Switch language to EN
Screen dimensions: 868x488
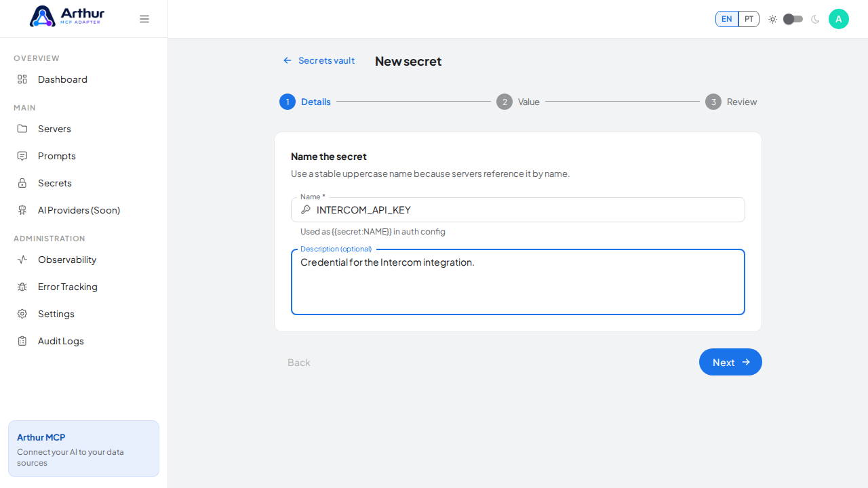pos(727,19)
